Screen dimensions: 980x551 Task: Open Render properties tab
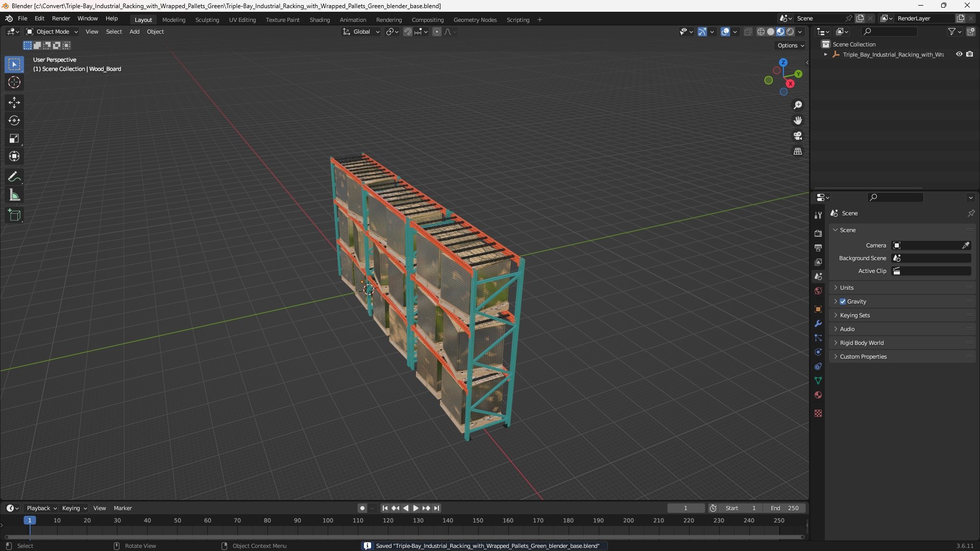pos(818,233)
